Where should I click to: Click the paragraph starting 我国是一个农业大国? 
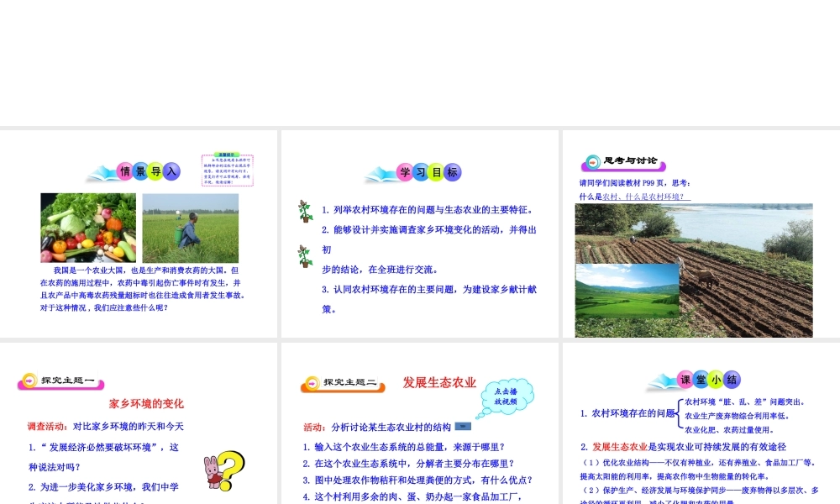[x=143, y=289]
